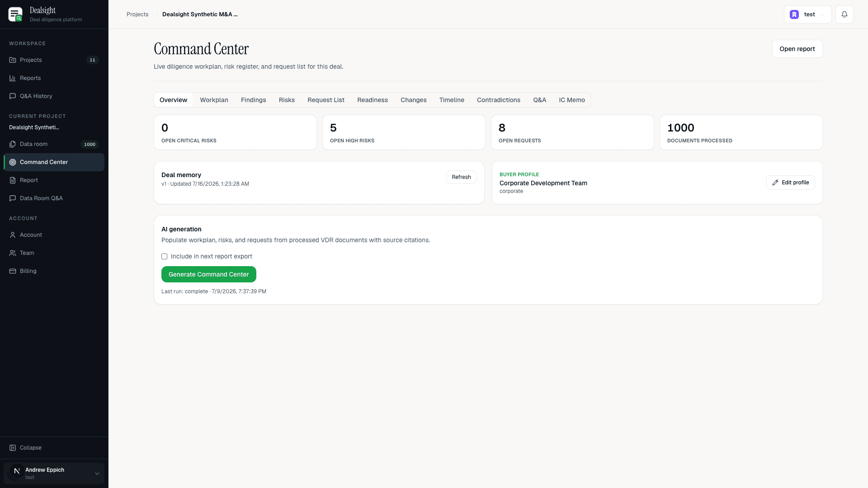The height and width of the screenshot is (488, 868).
Task: Click the Team people icon
Action: [x=13, y=253]
